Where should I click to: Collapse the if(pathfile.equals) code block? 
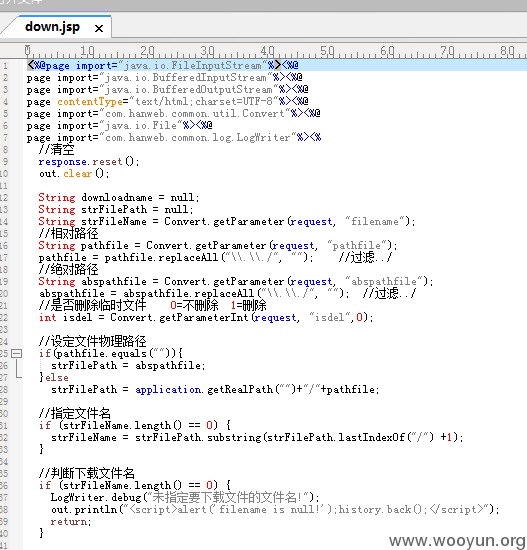pos(16,353)
